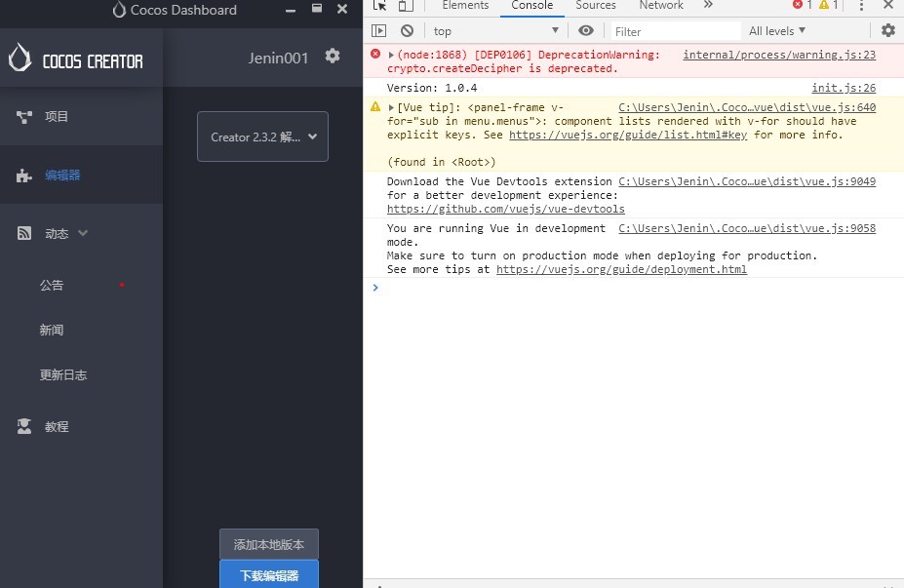
Task: Switch to the Sources tab
Action: pos(595,6)
